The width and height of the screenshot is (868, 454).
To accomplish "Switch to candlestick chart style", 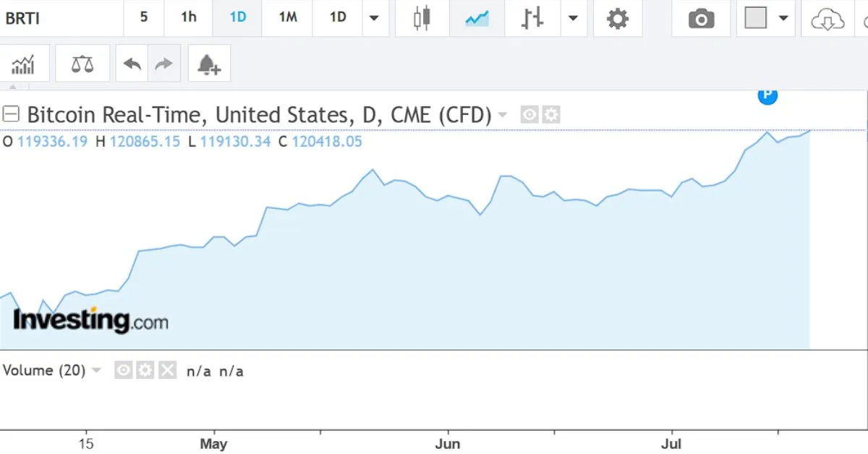I will [422, 18].
